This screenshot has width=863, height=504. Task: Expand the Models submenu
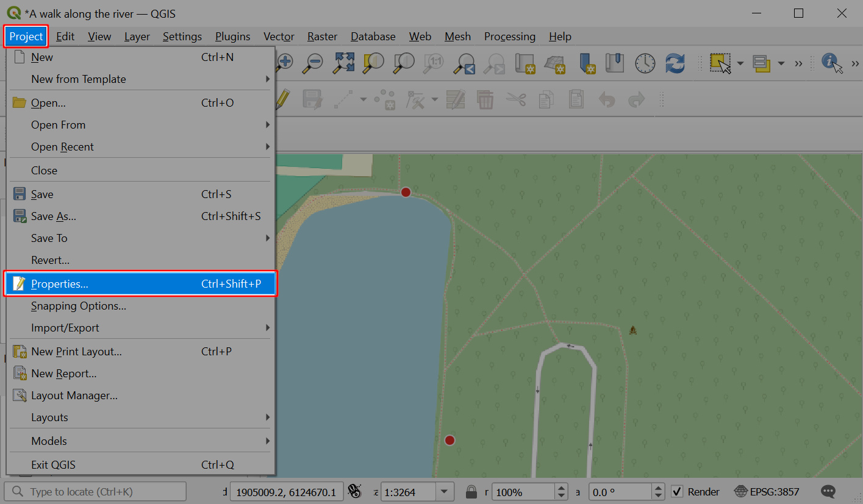tap(141, 441)
